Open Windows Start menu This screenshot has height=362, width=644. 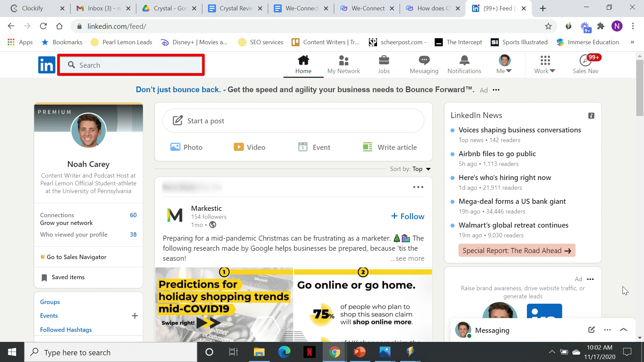12,352
